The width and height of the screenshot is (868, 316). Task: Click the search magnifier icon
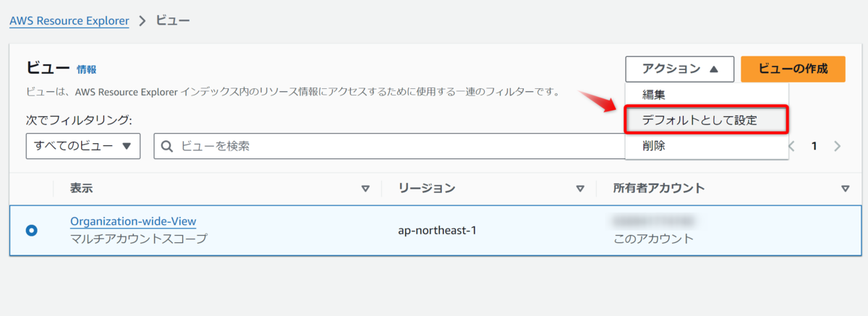tap(167, 146)
